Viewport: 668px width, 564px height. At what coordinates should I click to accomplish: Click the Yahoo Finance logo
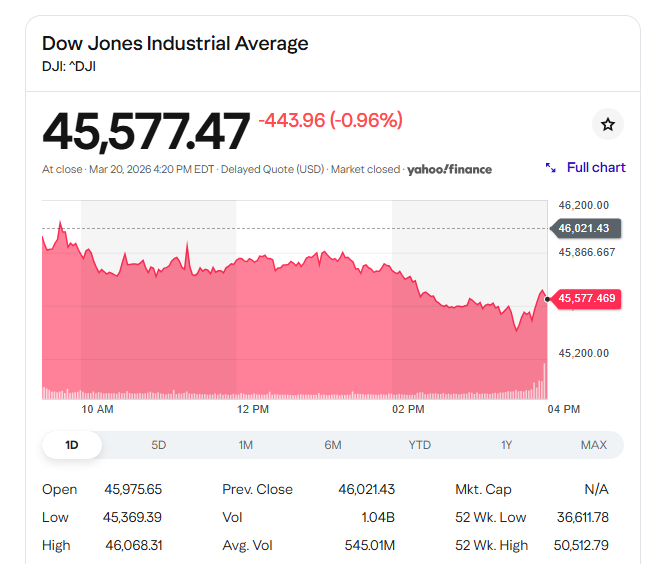coord(449,170)
